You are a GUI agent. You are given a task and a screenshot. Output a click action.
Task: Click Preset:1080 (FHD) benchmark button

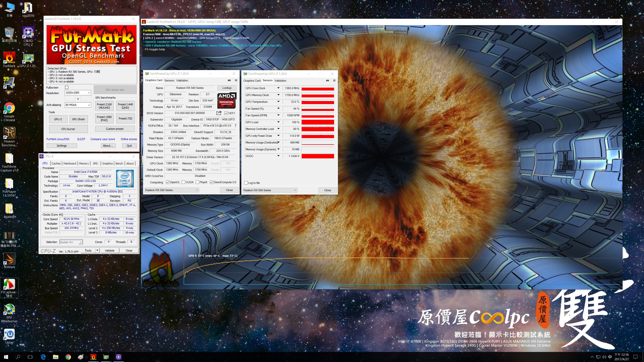(104, 118)
